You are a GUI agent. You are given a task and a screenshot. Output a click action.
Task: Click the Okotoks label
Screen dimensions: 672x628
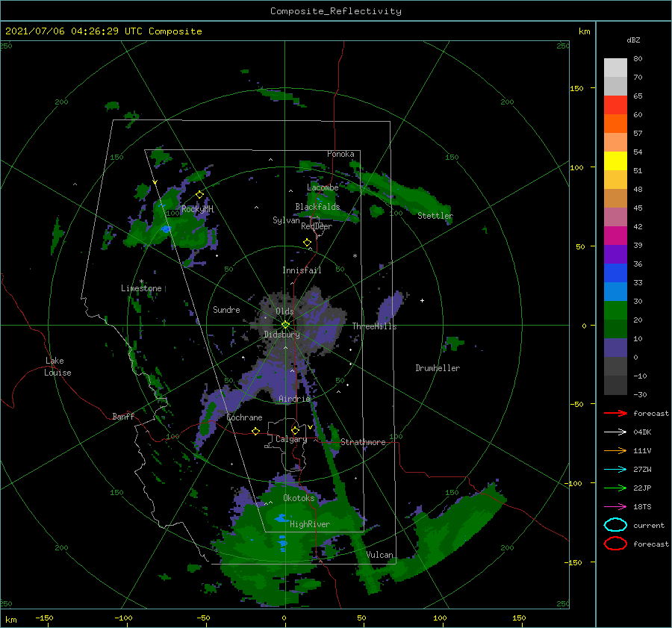[x=299, y=498]
